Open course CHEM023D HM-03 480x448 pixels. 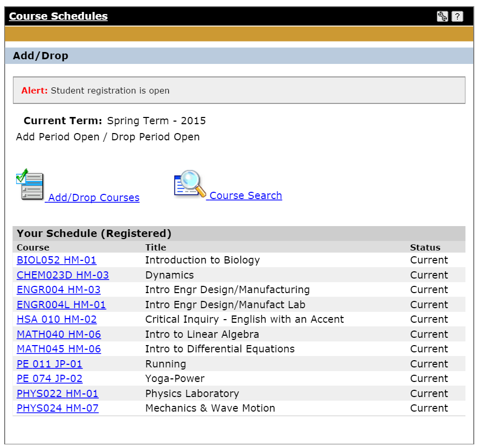pyautogui.click(x=63, y=275)
